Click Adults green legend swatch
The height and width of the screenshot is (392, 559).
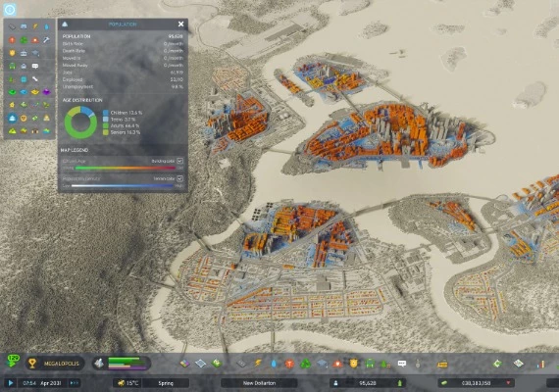tap(106, 125)
